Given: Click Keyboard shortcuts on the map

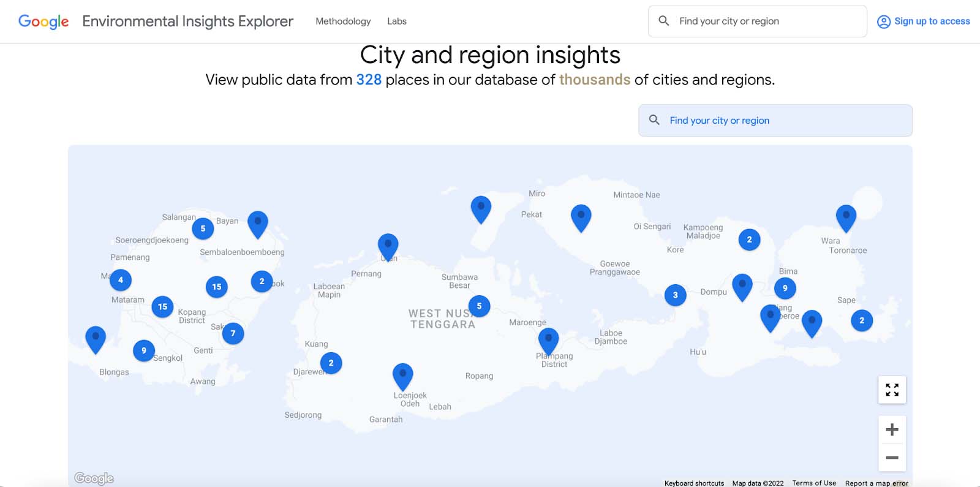Looking at the screenshot, I should pos(694,483).
